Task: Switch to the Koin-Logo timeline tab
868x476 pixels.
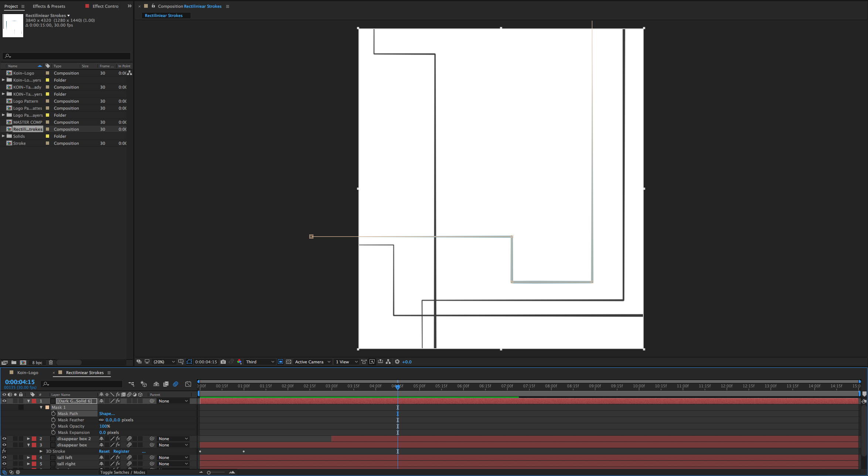Action: [28, 373]
